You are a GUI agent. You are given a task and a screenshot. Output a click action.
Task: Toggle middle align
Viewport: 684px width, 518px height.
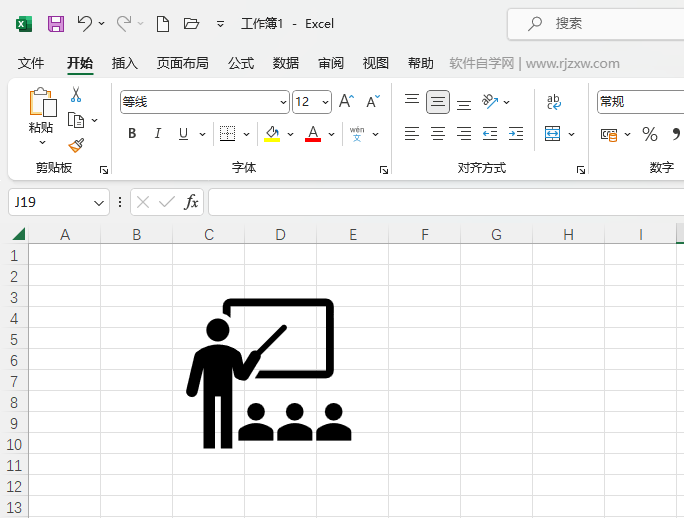click(438, 102)
